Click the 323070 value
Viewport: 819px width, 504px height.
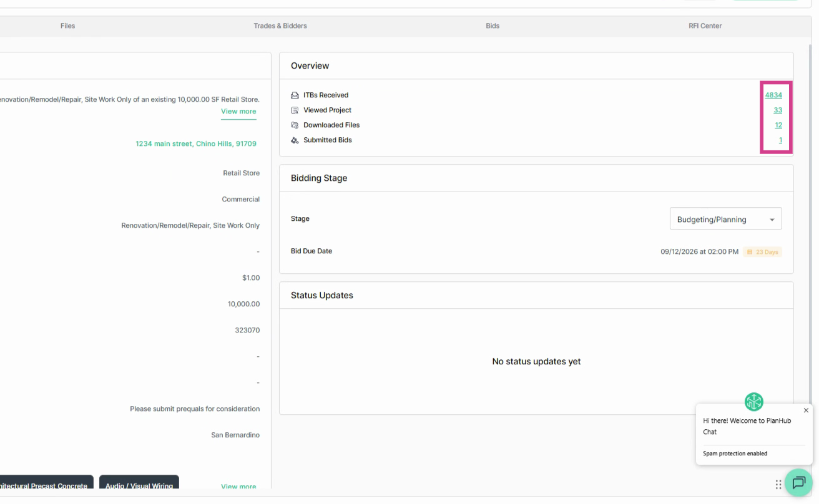(247, 331)
